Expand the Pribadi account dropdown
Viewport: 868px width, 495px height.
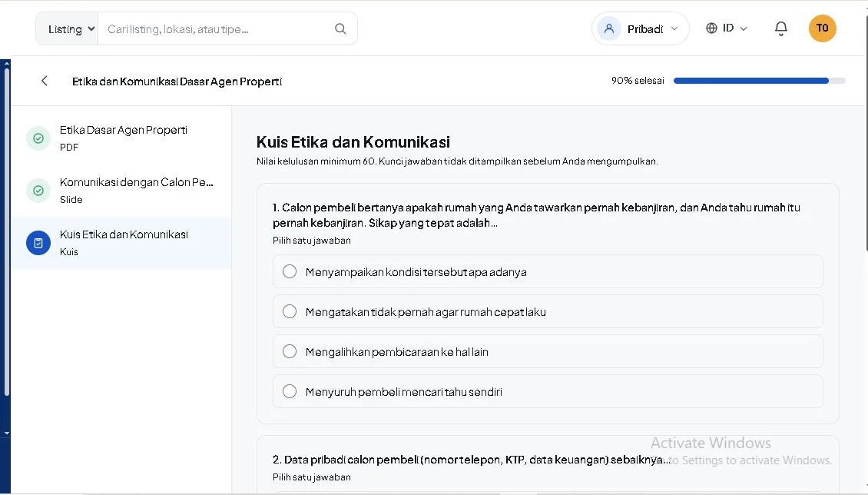coord(641,28)
